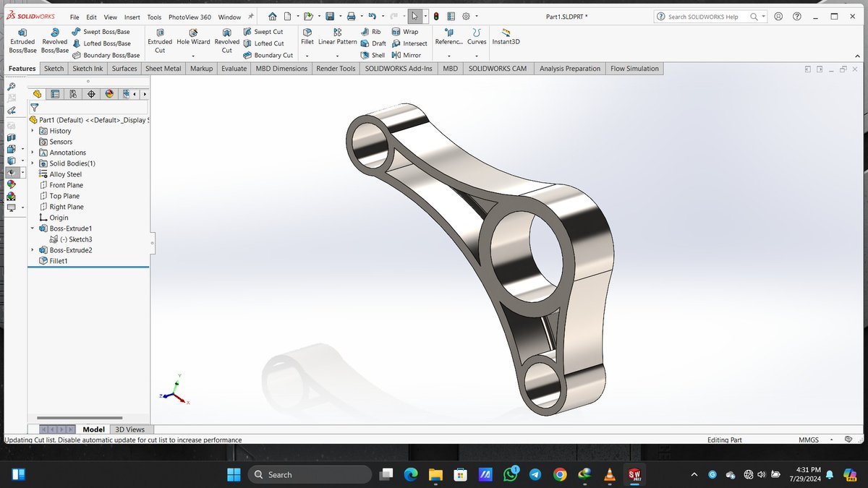This screenshot has height=488, width=868.
Task: Expand Solid Bodies(1) folder
Action: (33, 163)
